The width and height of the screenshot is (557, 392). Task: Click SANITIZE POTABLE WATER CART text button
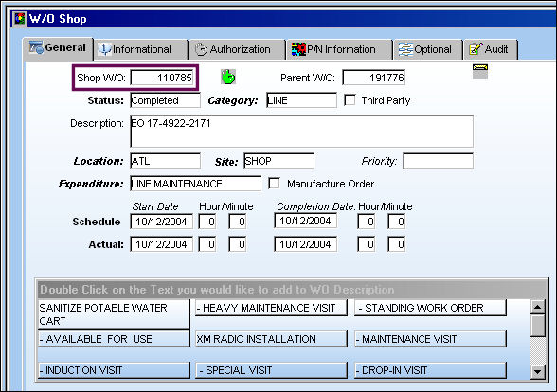click(114, 314)
